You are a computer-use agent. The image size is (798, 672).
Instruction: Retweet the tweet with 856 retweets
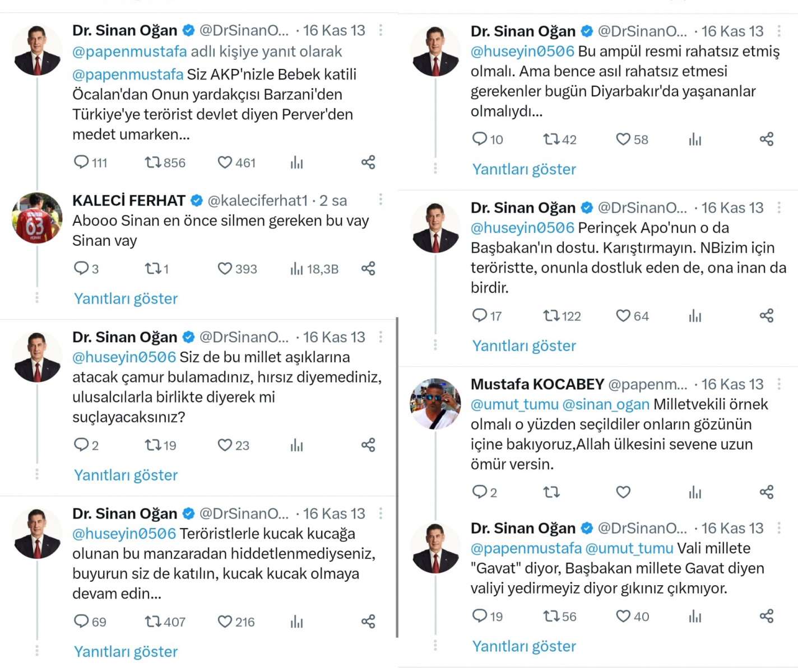click(153, 162)
